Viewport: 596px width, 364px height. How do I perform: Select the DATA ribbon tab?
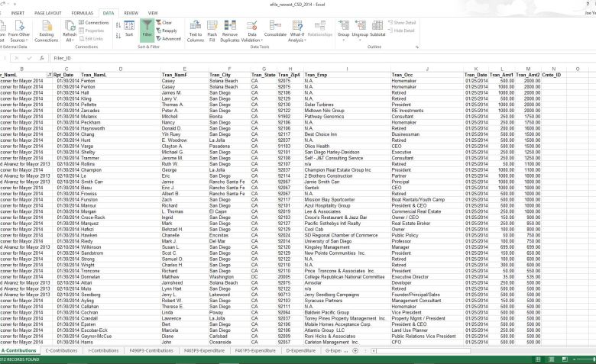coord(109,13)
